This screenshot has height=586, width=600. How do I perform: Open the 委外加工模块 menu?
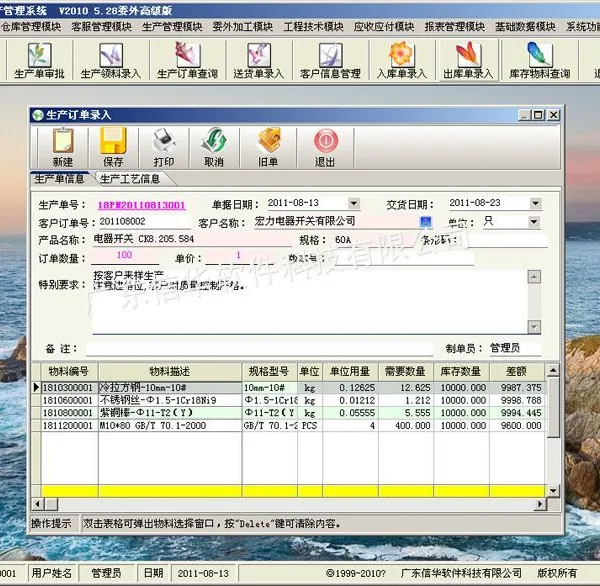[x=243, y=26]
